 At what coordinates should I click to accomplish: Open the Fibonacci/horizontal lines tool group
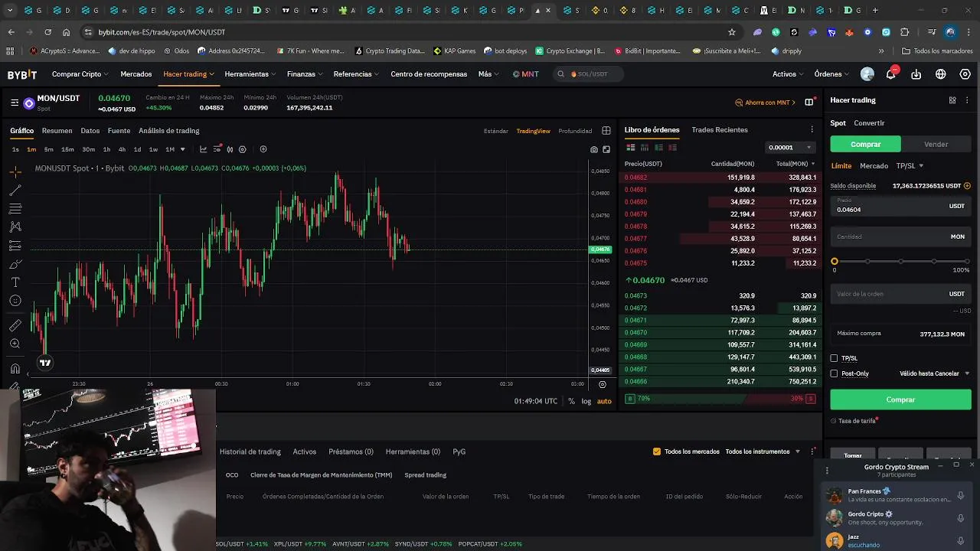click(15, 209)
